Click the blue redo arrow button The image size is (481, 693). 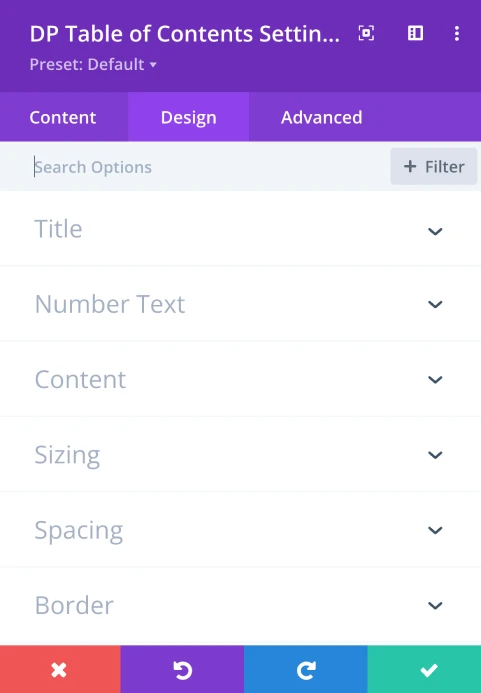(305, 669)
